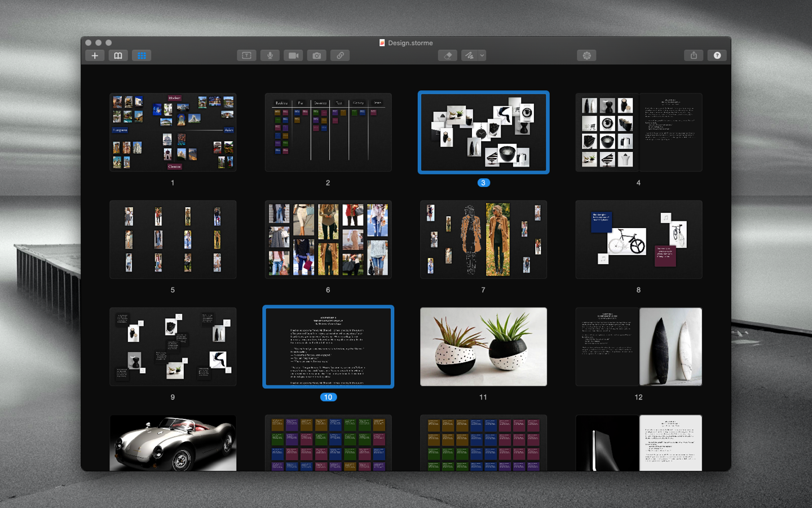Open document settings via the flower icon
The height and width of the screenshot is (508, 812).
586,55
